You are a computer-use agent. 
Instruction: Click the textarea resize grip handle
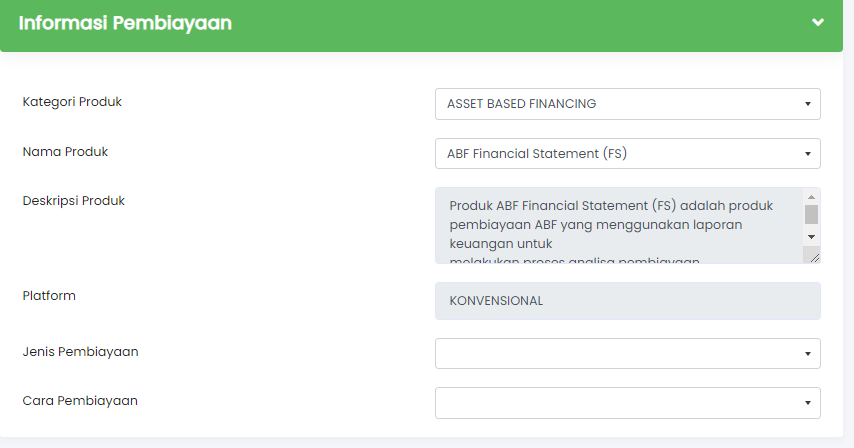[814, 258]
